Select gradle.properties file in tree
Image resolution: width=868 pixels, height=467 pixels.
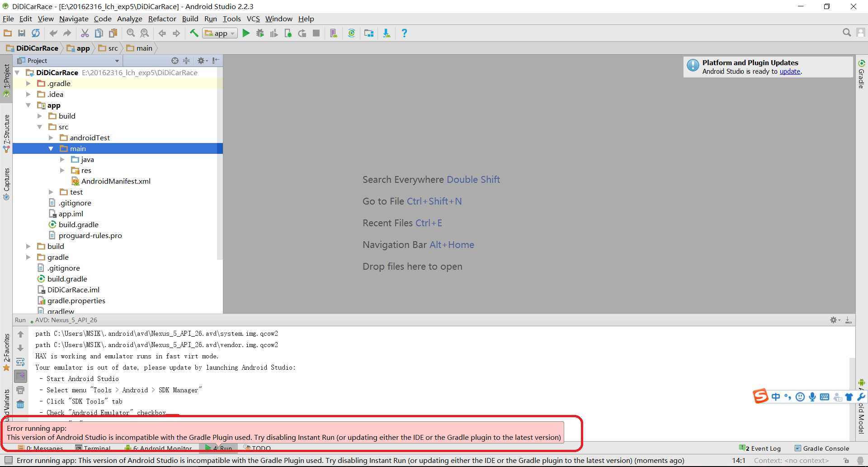point(71,300)
